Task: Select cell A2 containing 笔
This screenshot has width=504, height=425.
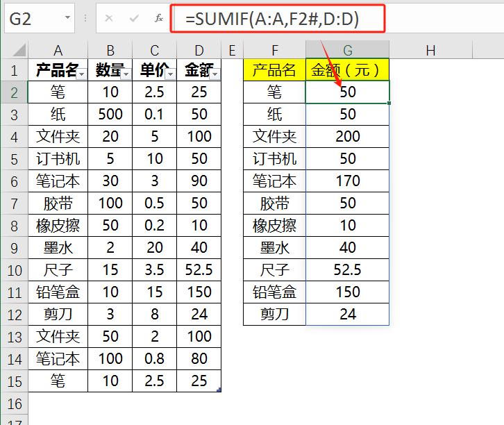Action: [x=58, y=92]
